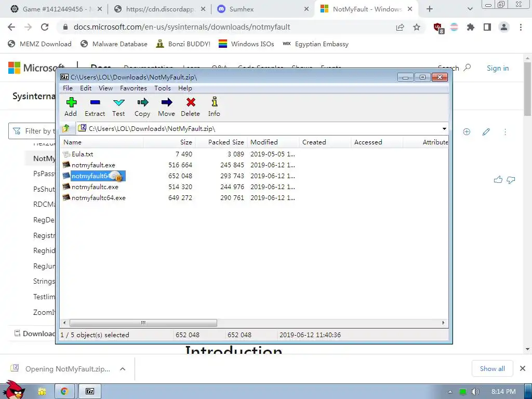Screen dimensions: 532x399
Task: Open the Bonzi BUDDY! bookmark
Action: point(183,44)
